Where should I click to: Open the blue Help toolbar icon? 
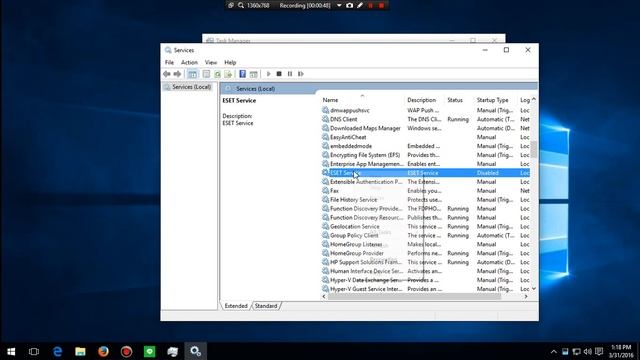pos(242,74)
